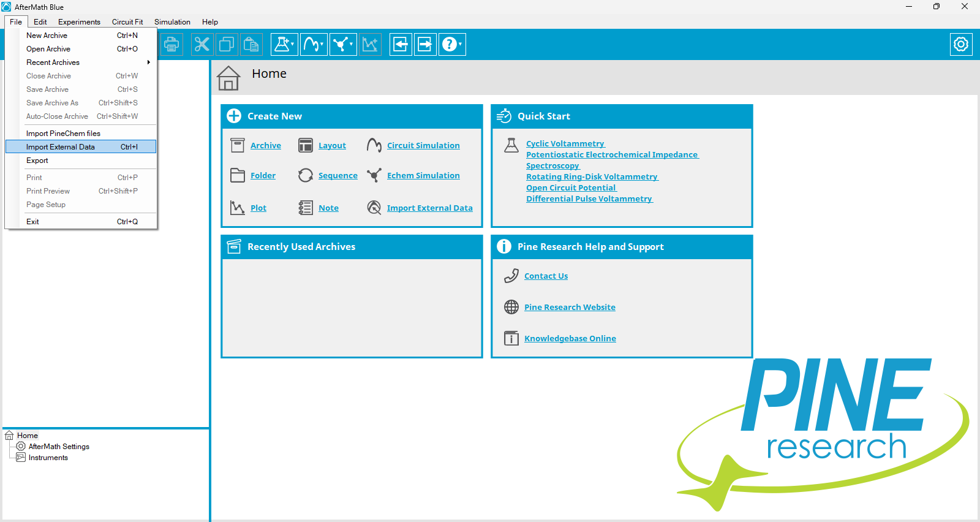Open the circuit fit curve toolbar dropdown
Screen dimensions: 980x522
(x=314, y=44)
